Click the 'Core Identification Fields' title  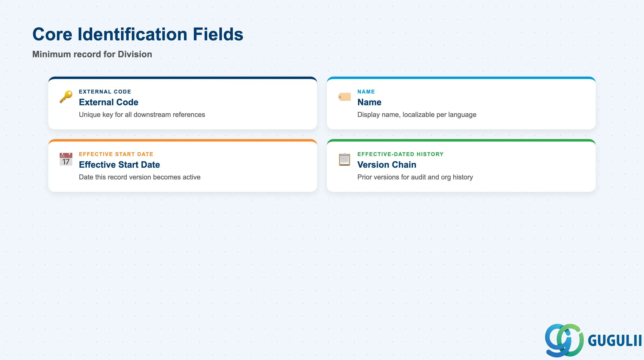click(138, 34)
